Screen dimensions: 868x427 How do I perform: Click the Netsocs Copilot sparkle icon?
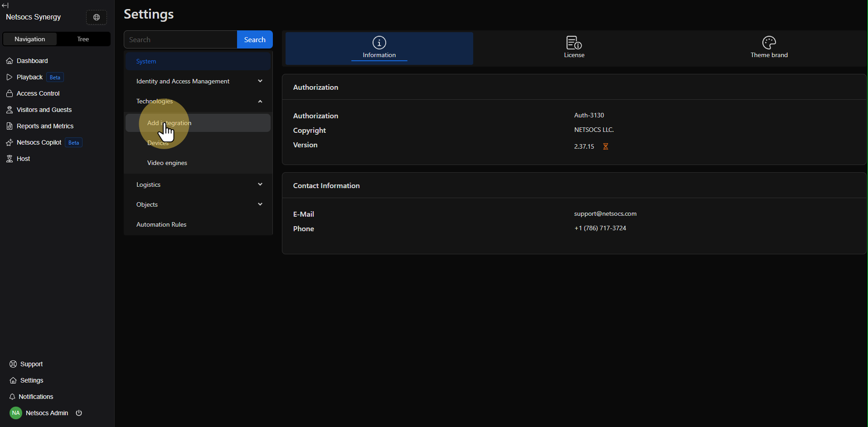click(x=10, y=142)
